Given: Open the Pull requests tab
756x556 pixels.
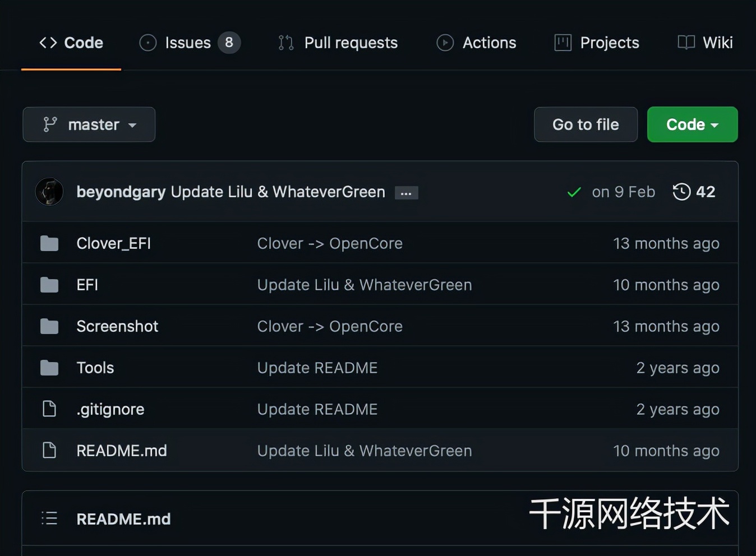Looking at the screenshot, I should (338, 43).
